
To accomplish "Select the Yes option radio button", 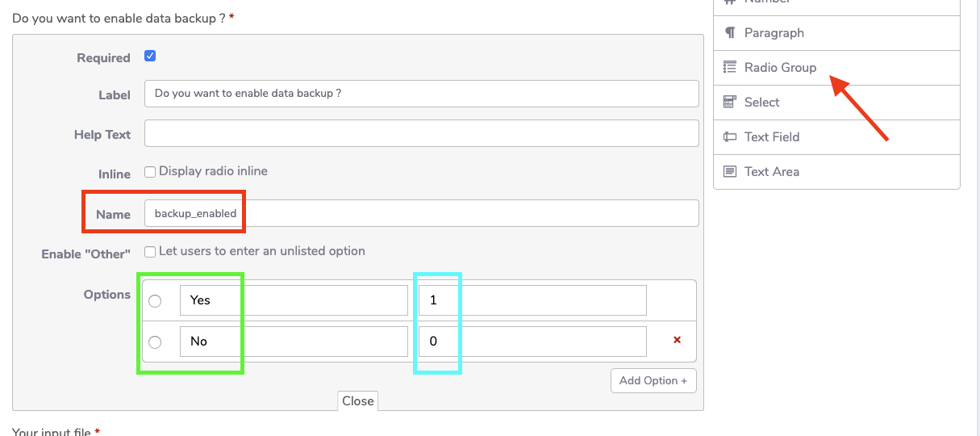I will (155, 301).
